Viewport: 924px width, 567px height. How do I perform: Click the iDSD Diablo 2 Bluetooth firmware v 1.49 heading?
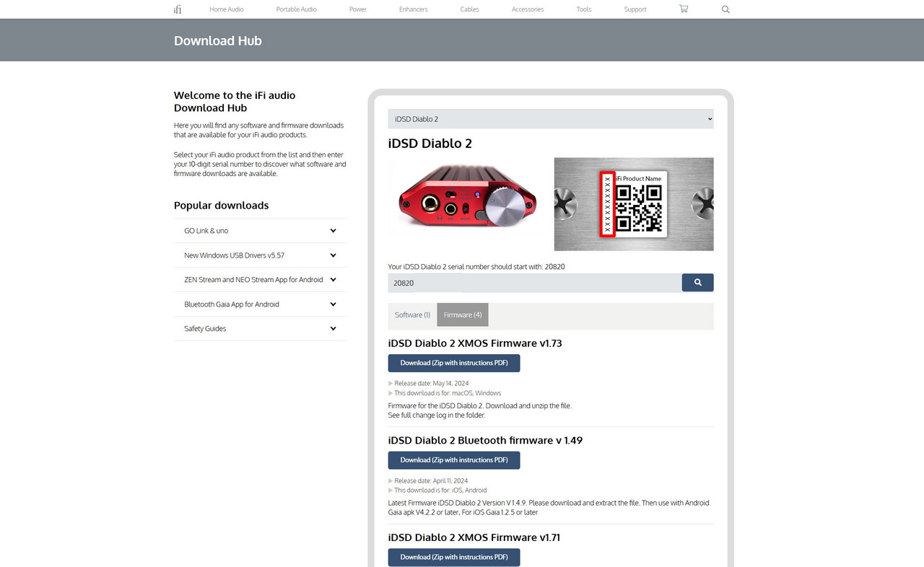tap(485, 440)
